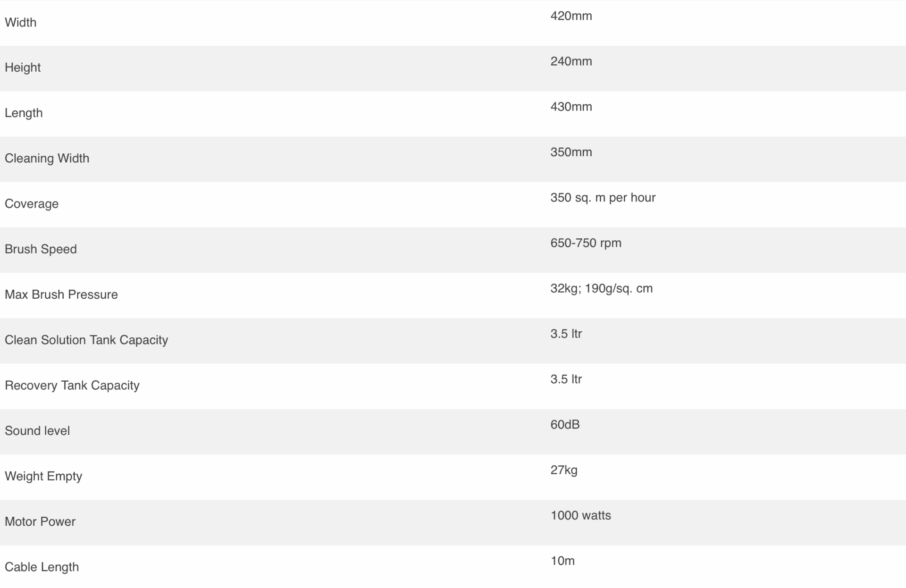Click the Clean Solution Tank Capacity label
Viewport: 906px width, 588px height.
[x=86, y=340]
